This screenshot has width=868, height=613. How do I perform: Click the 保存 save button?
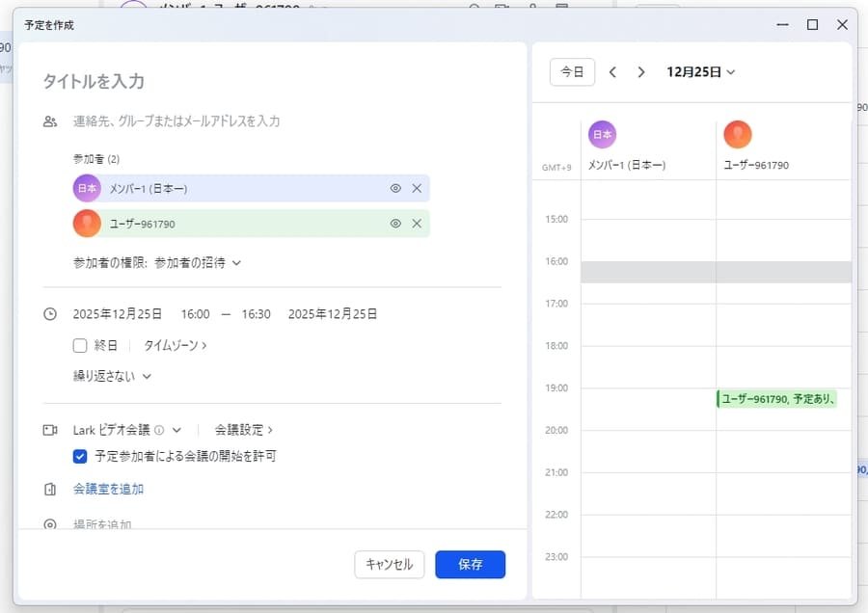(470, 565)
